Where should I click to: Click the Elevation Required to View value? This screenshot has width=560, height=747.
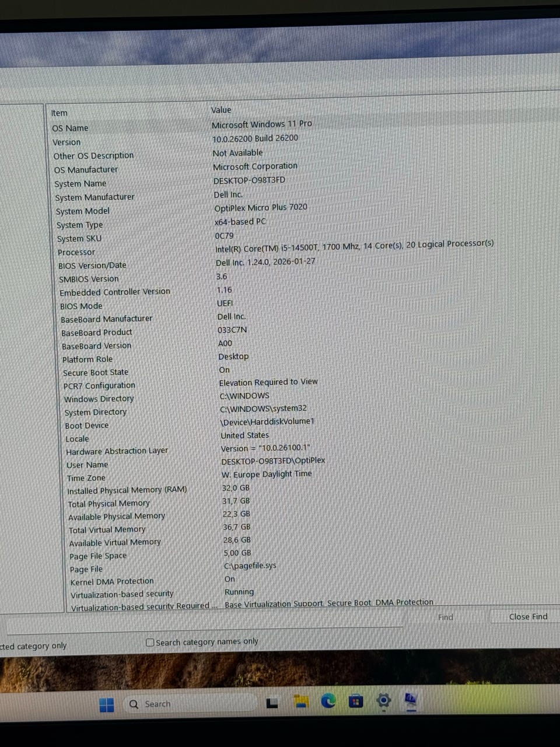click(268, 382)
